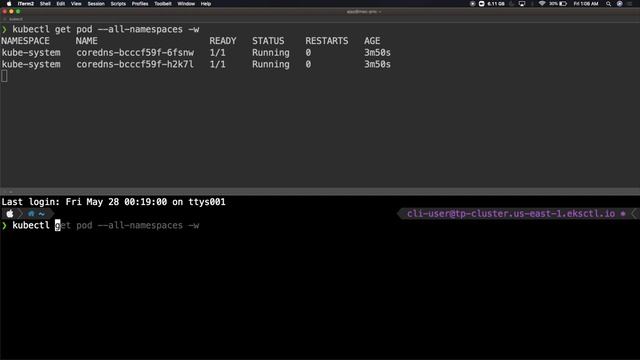Image resolution: width=640 pixels, height=360 pixels.
Task: Open the Apple menu
Action: [x=9, y=4]
